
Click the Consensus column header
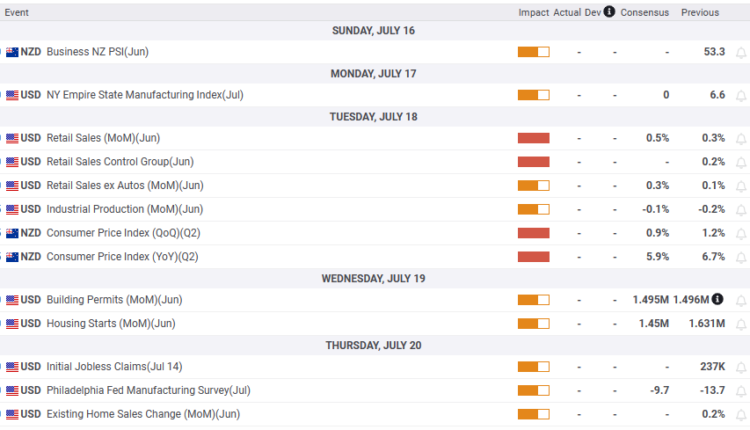click(644, 12)
